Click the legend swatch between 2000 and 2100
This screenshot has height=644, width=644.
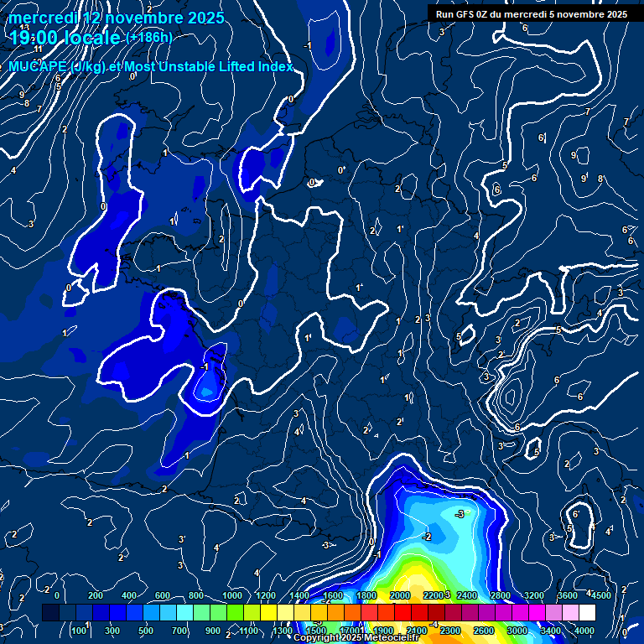click(x=402, y=612)
